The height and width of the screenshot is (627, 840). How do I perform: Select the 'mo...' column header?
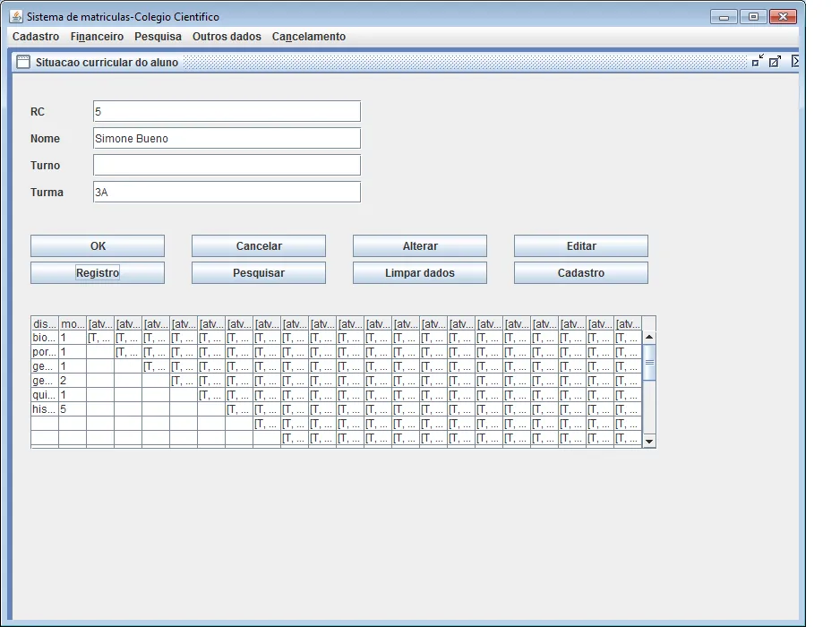[73, 323]
